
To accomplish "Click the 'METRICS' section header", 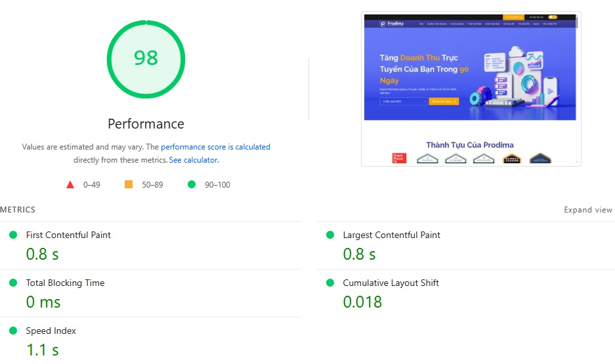I will tap(18, 210).
